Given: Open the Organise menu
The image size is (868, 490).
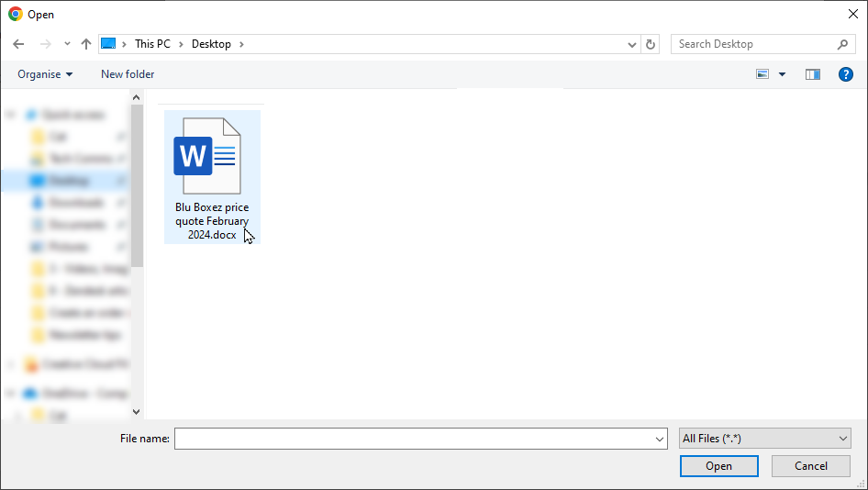Looking at the screenshot, I should (45, 74).
